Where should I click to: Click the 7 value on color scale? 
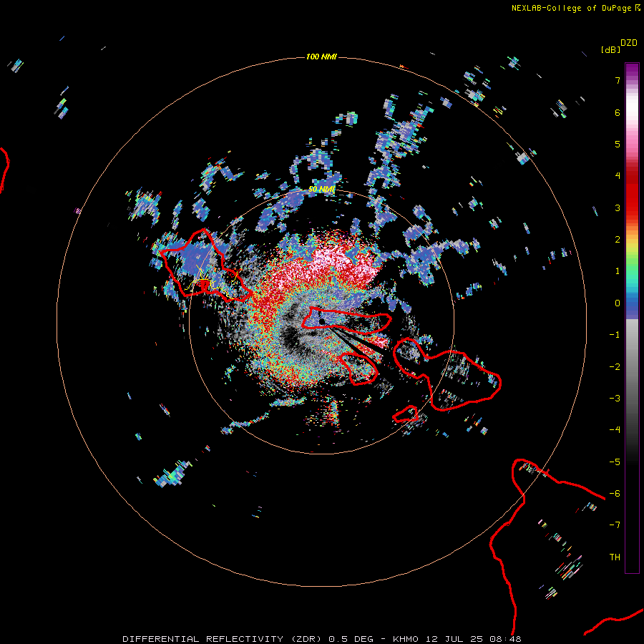(x=618, y=80)
